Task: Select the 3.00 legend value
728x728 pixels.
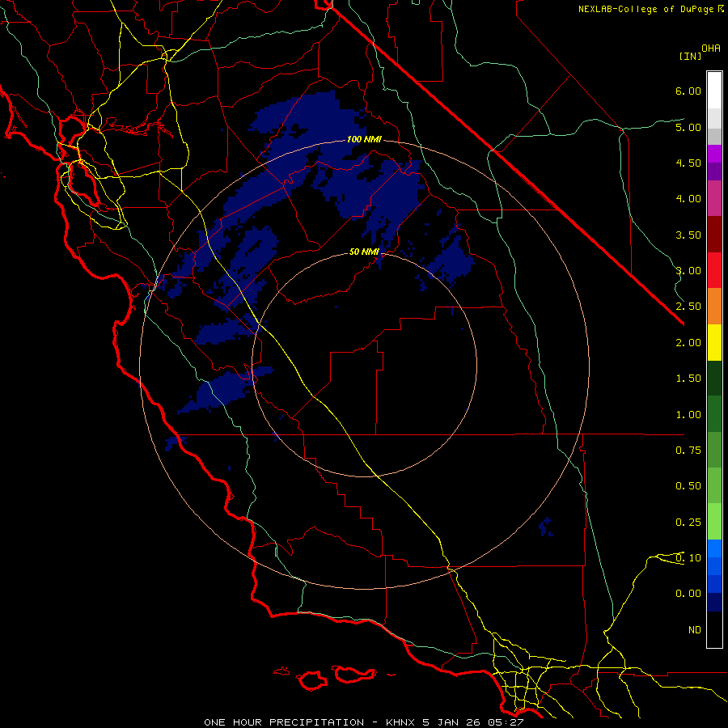Action: pos(688,271)
